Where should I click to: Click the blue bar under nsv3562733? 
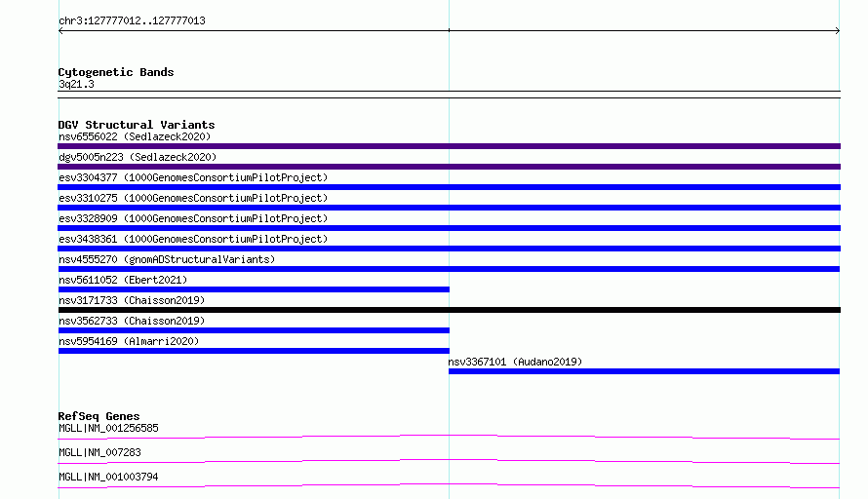pos(254,330)
